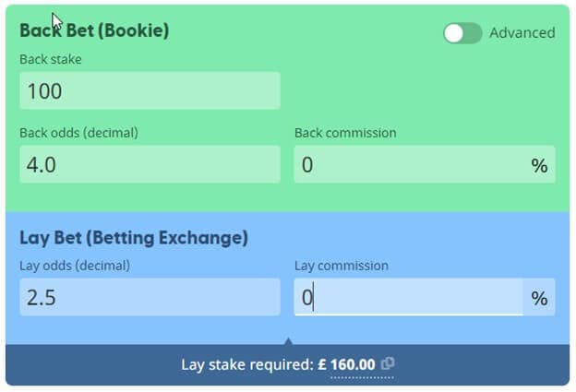
Task: Focus the Lay commission input field
Action: (409, 297)
